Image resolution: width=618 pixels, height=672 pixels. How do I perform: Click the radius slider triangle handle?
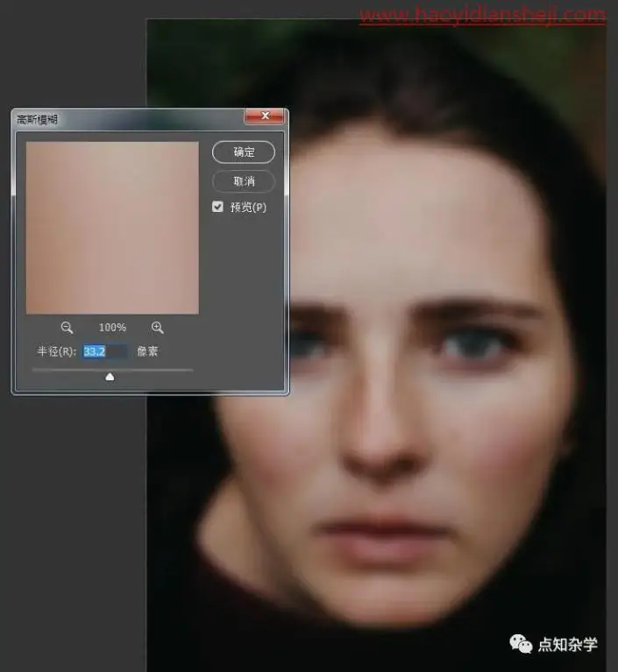click(x=110, y=376)
